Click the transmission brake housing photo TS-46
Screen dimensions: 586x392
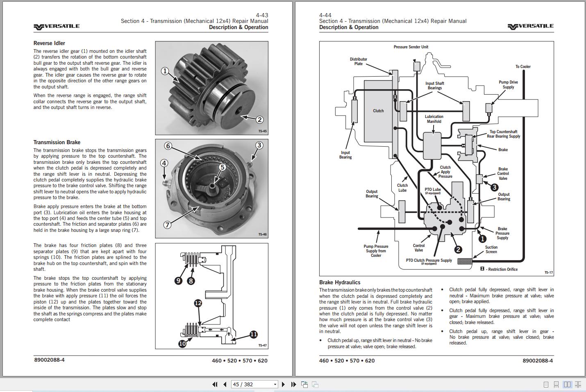[211, 188]
